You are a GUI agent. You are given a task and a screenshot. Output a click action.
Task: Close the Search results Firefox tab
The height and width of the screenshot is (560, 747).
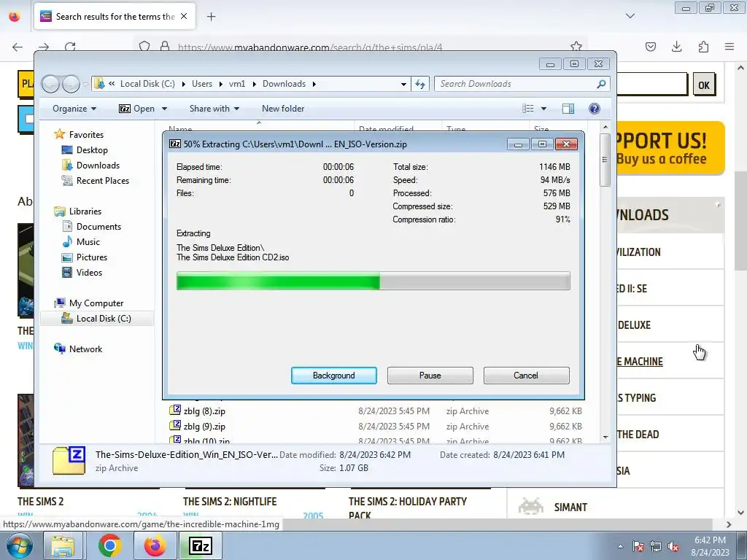pos(184,16)
